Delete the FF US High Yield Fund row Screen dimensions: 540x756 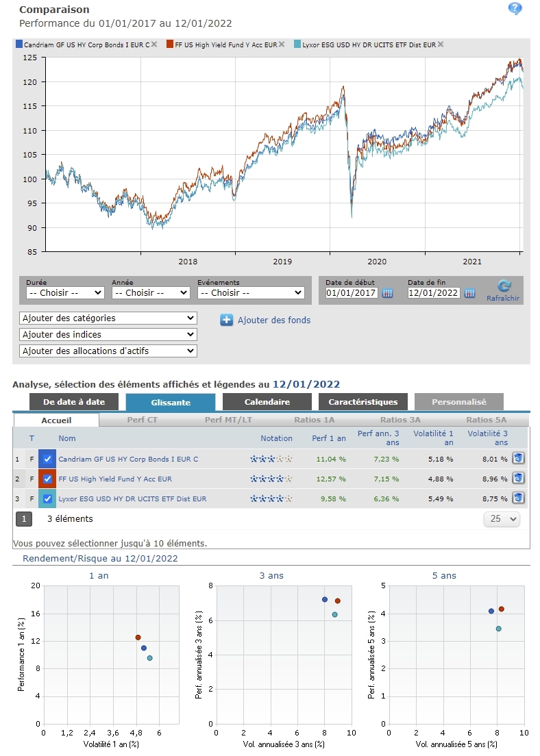coord(519,478)
